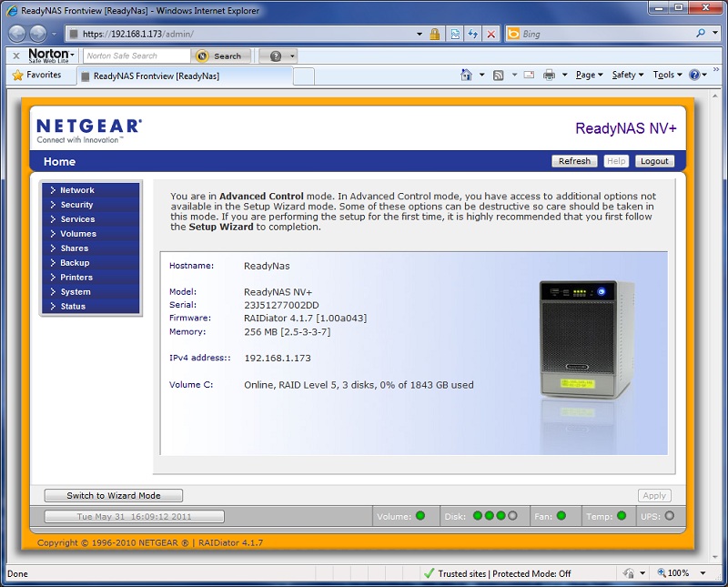Click the Volume status green LED
This screenshot has height=587, width=728.
pos(420,515)
